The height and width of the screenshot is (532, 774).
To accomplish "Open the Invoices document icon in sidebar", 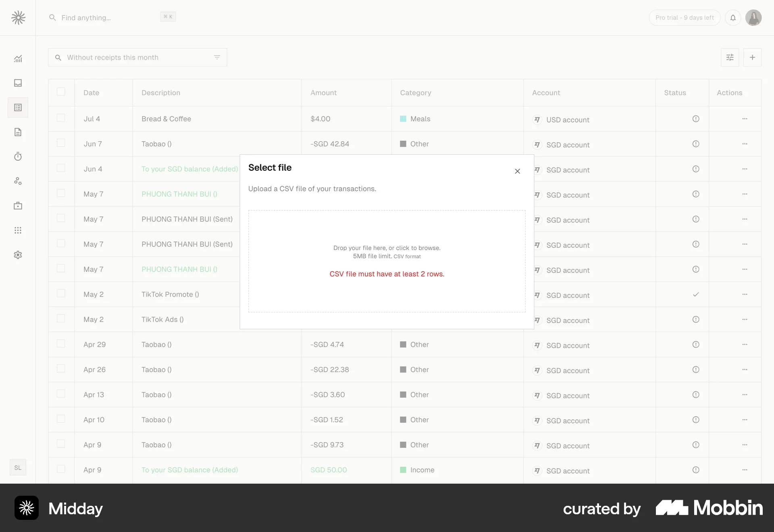I will coord(18,132).
